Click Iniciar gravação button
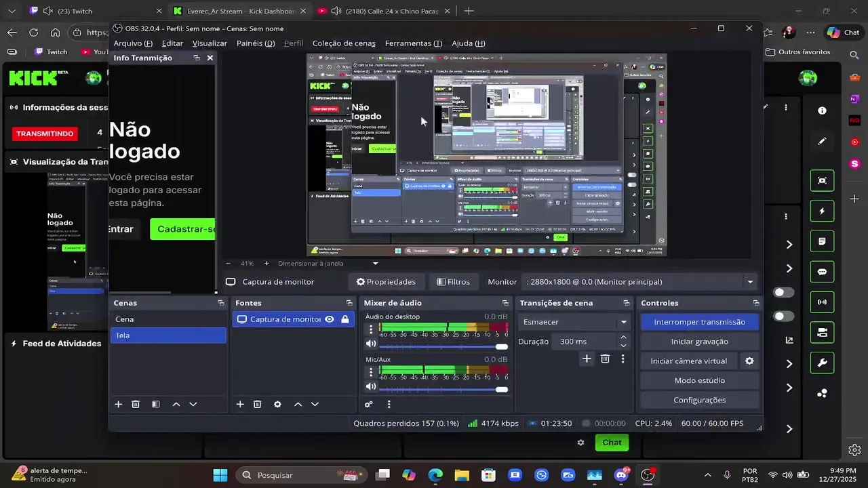Screen dimensions: 868x488 (x=699, y=342)
